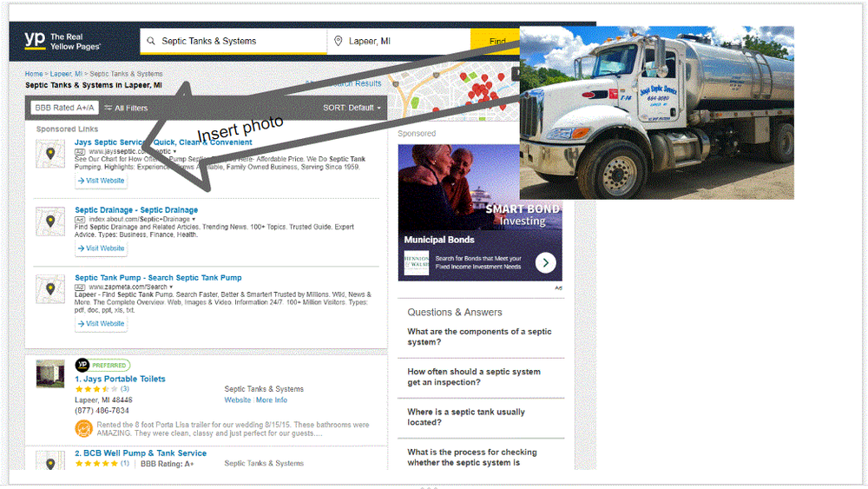The image size is (868, 489).
Task: Open the Website link for Jays Portable Toilets
Action: point(238,400)
